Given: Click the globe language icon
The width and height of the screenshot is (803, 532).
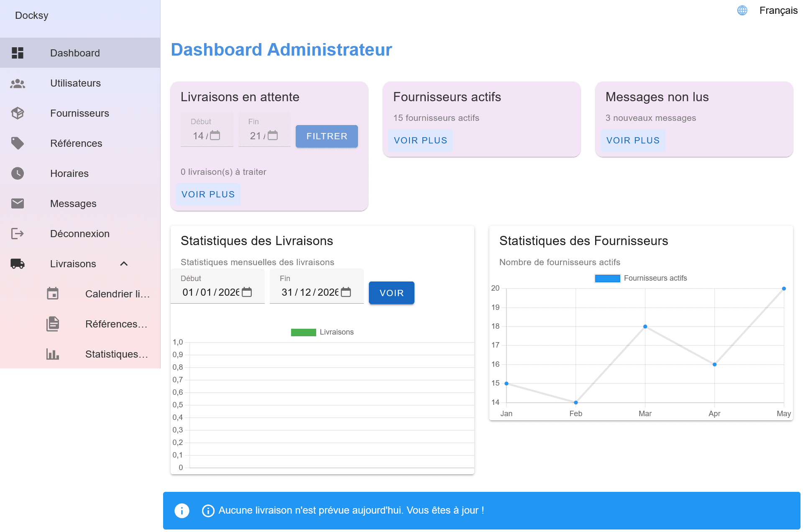Looking at the screenshot, I should (742, 10).
